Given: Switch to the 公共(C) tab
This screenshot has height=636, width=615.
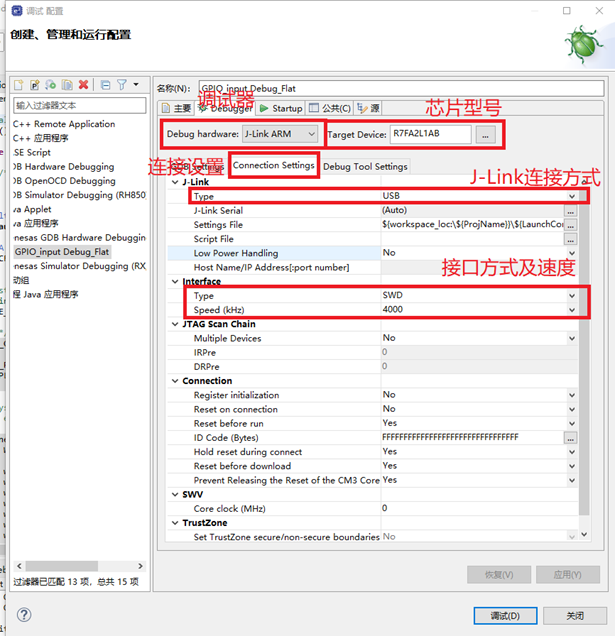Looking at the screenshot, I should coord(330,108).
